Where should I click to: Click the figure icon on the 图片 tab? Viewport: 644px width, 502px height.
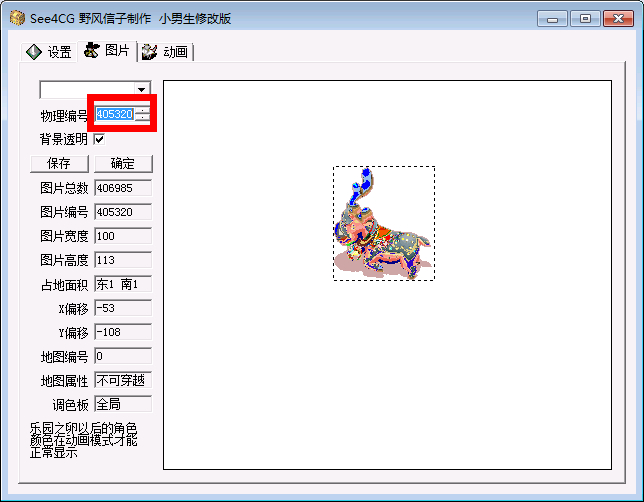tap(93, 51)
